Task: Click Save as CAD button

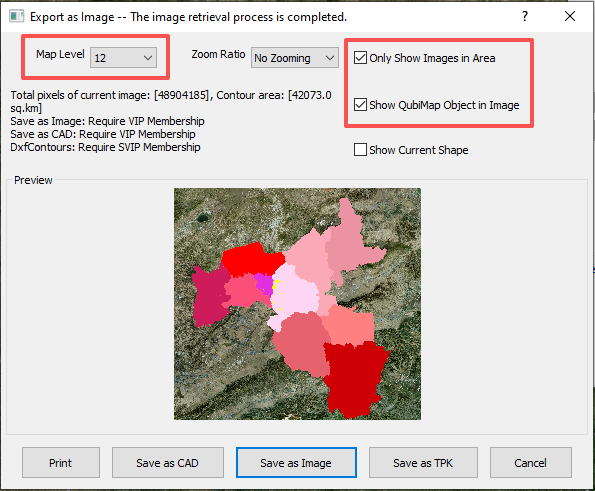Action: 167,463
